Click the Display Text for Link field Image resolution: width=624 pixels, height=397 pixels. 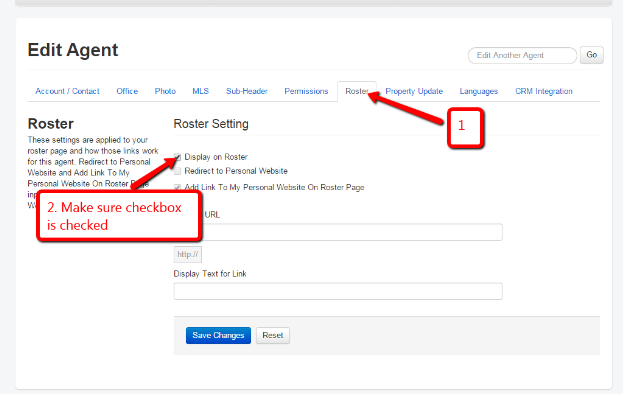click(338, 291)
